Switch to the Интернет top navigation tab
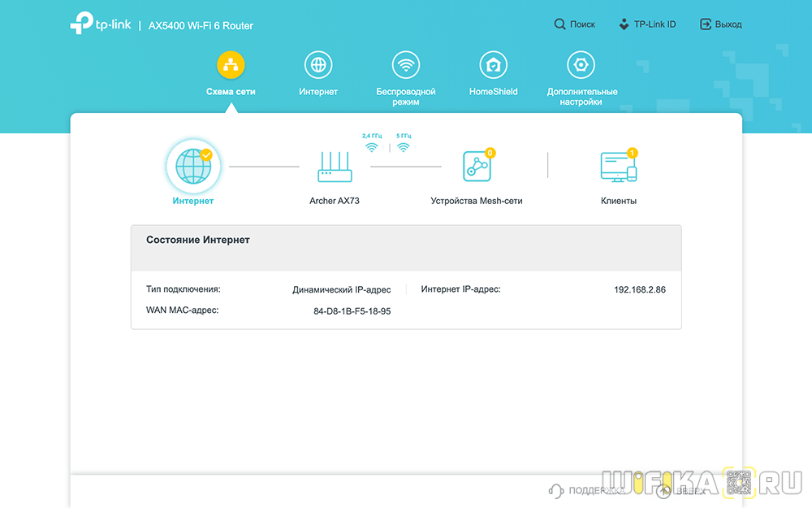The width and height of the screenshot is (812, 508). [317, 65]
